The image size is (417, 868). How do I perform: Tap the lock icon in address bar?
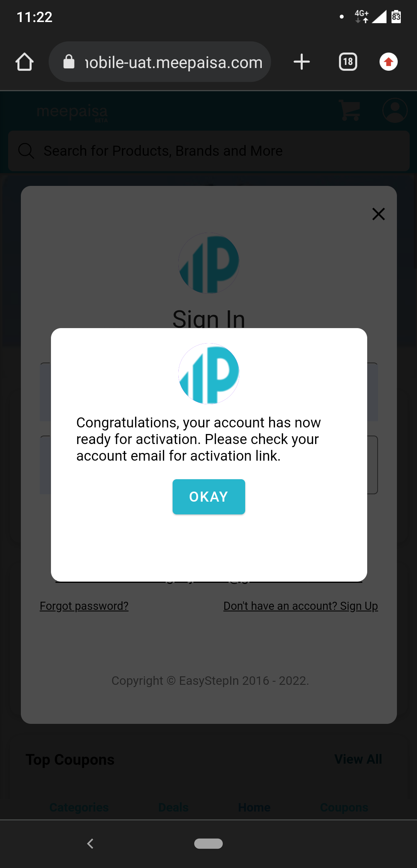pos(69,62)
